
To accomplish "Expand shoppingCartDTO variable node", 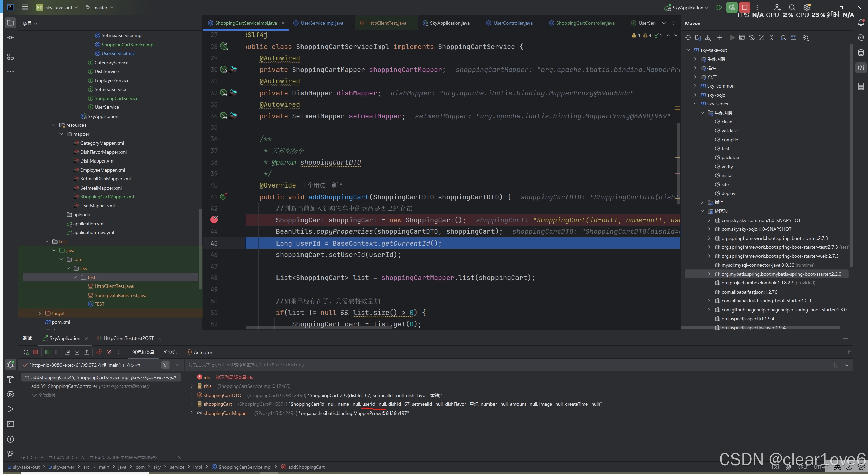I will pyautogui.click(x=192, y=395).
